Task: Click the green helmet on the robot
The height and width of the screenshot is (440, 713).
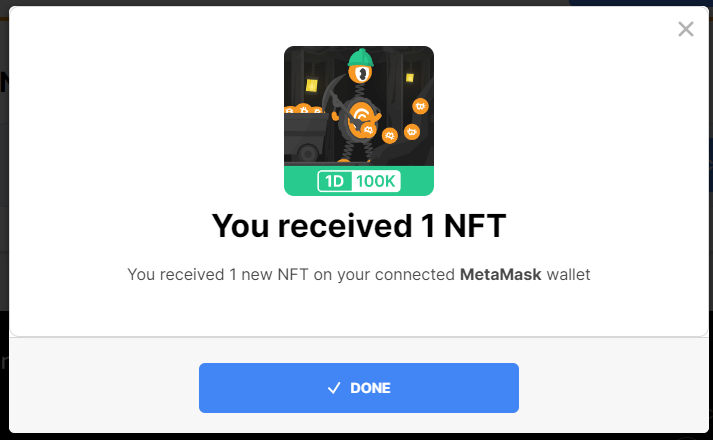Action: pyautogui.click(x=361, y=58)
